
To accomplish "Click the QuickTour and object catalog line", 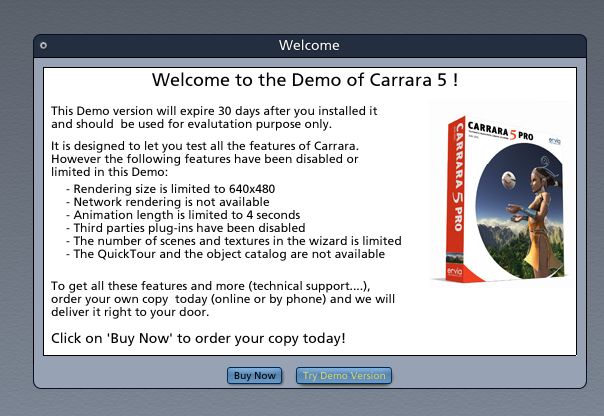I will (225, 254).
